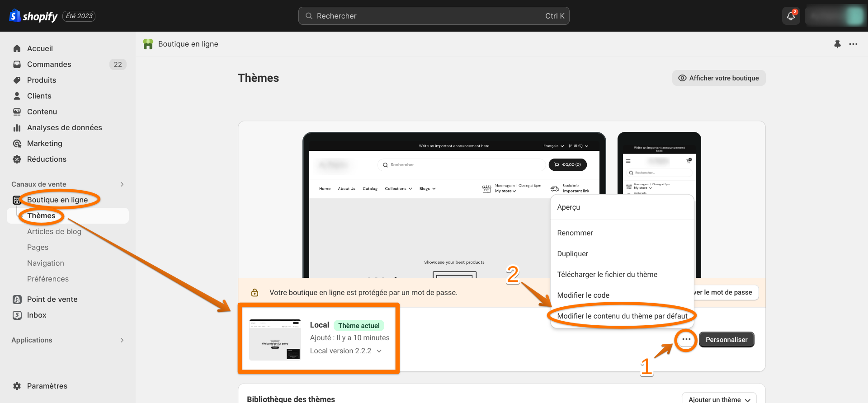Click the Local theme thumbnail
Viewport: 868px width, 403px height.
tap(275, 340)
